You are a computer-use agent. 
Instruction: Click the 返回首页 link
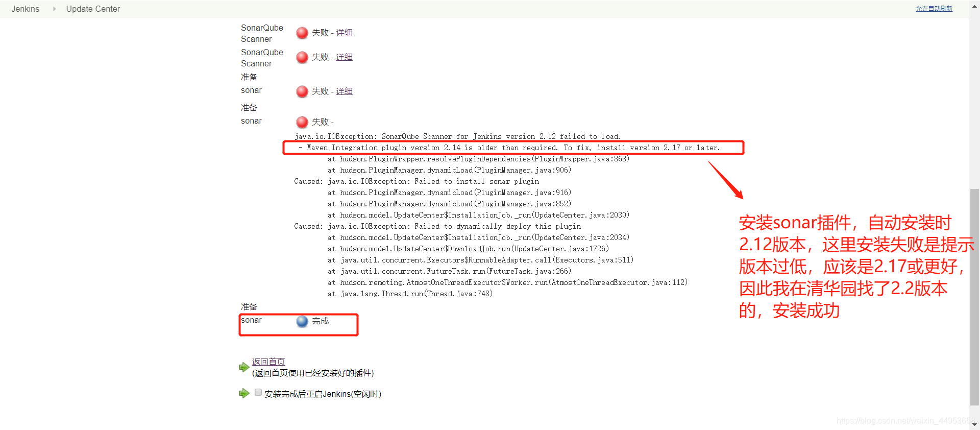coord(268,362)
